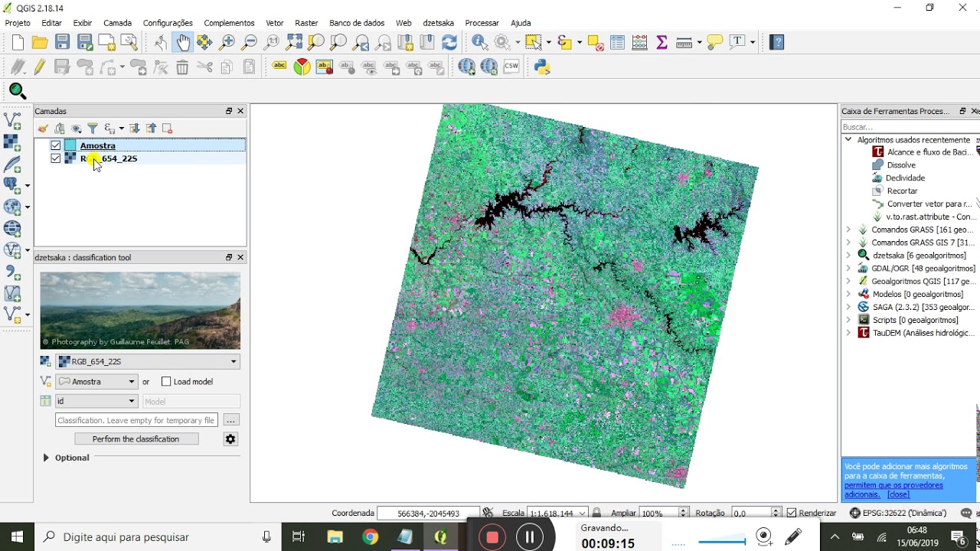Open the attribute table icon
The image size is (980, 551).
coord(618,43)
